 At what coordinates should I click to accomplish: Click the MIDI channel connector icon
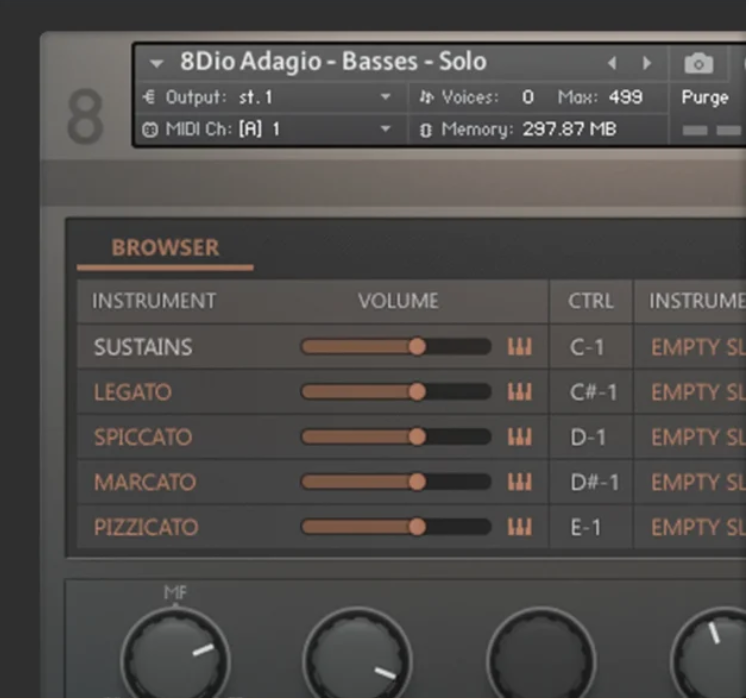pyautogui.click(x=150, y=129)
